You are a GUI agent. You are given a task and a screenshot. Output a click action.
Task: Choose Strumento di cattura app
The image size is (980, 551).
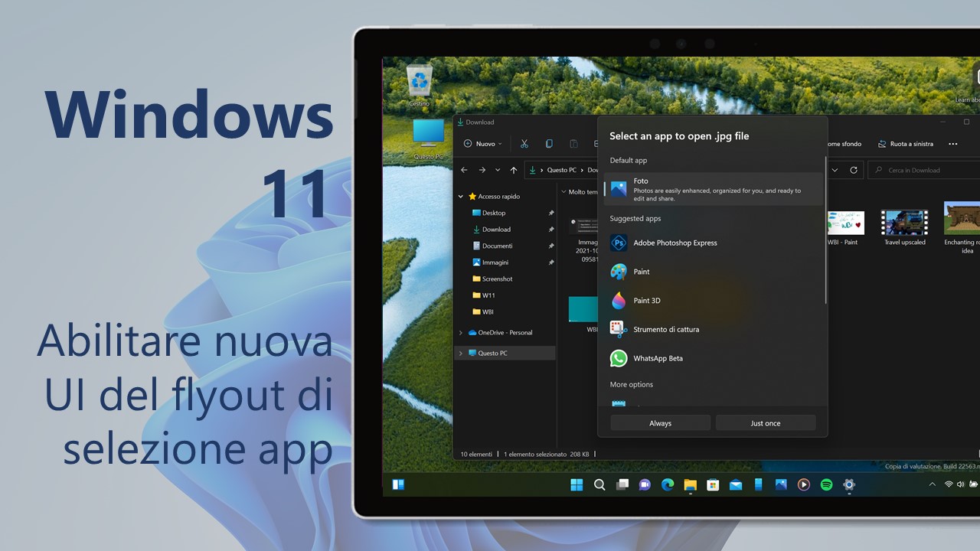pyautogui.click(x=713, y=329)
